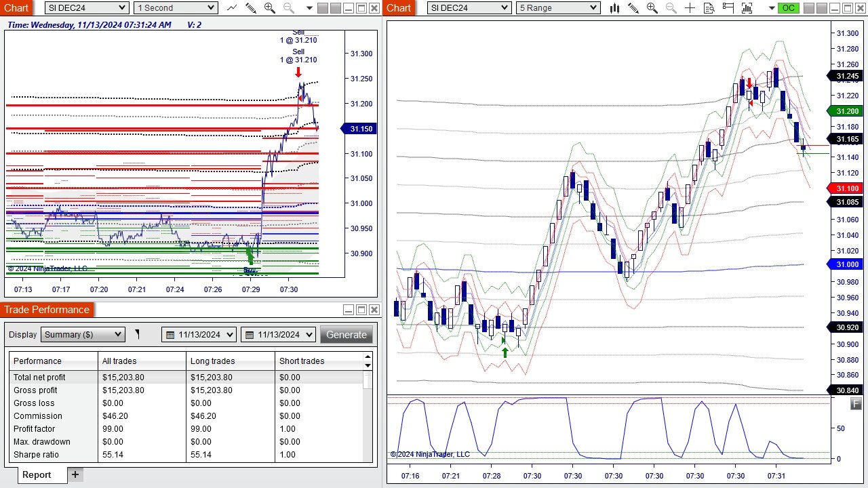The height and width of the screenshot is (488, 868).
Task: Zoom out on the 1 Second chart
Action: coord(288,8)
